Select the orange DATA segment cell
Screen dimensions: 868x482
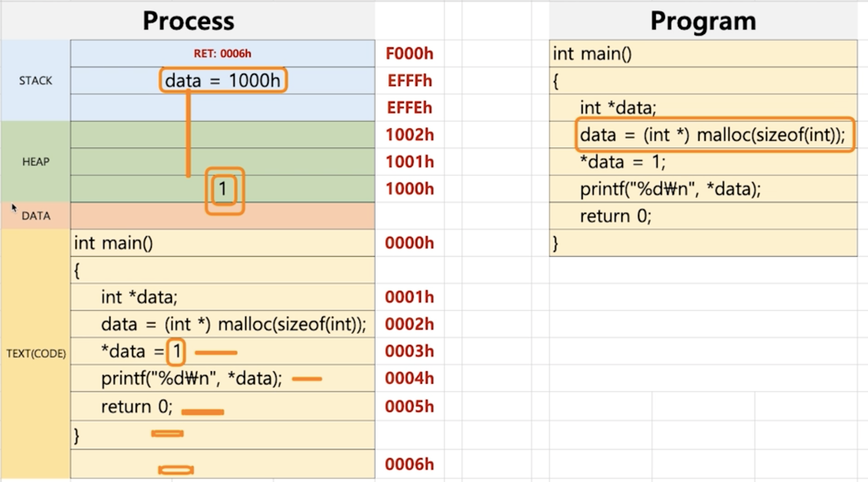pos(222,216)
